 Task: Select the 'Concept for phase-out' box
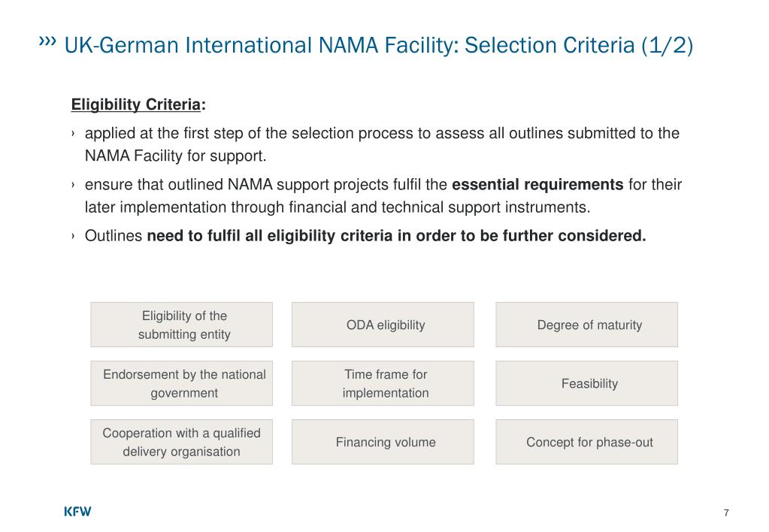586,442
